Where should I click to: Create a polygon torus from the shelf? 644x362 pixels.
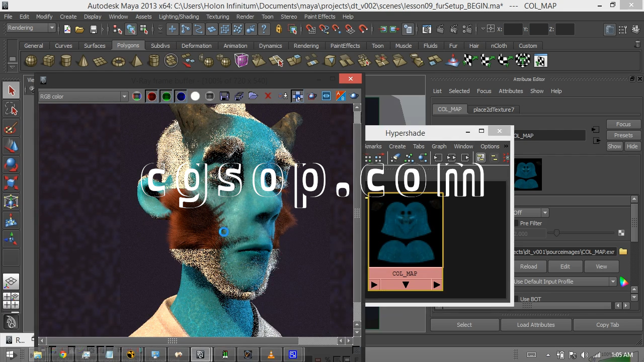click(118, 61)
